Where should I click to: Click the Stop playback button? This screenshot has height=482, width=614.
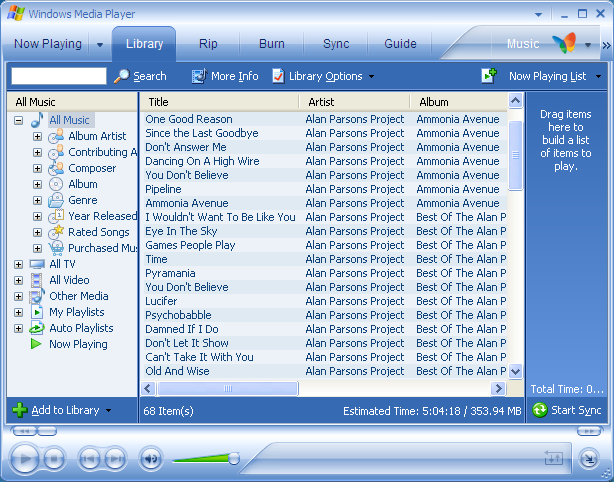tap(54, 459)
